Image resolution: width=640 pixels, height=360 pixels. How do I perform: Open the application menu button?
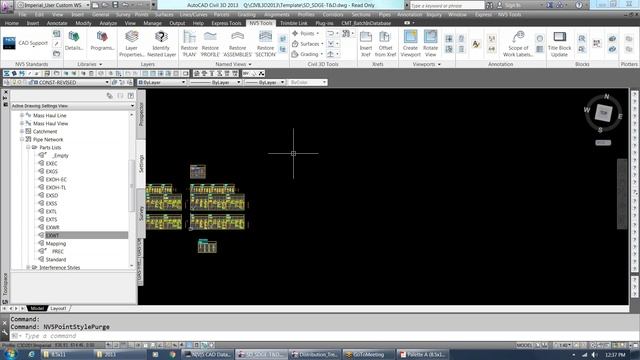[7, 6]
